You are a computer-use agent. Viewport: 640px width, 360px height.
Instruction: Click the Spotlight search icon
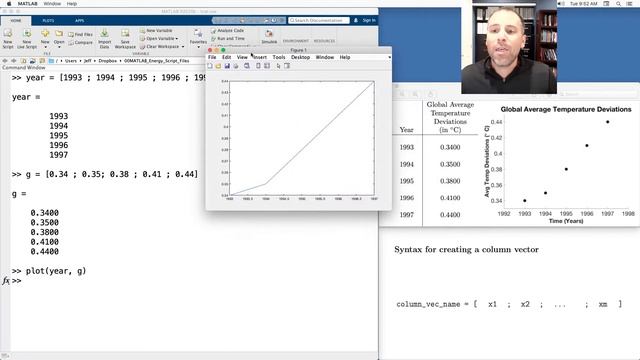tap(618, 3)
